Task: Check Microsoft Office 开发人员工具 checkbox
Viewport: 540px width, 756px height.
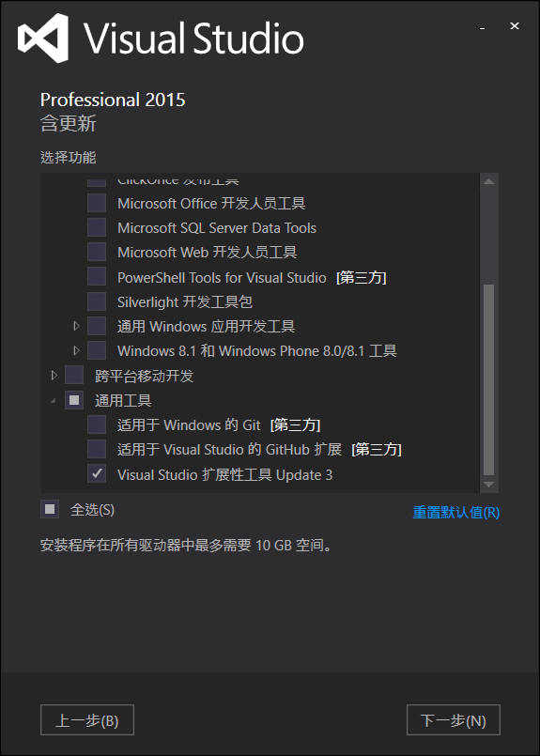Action: click(97, 203)
